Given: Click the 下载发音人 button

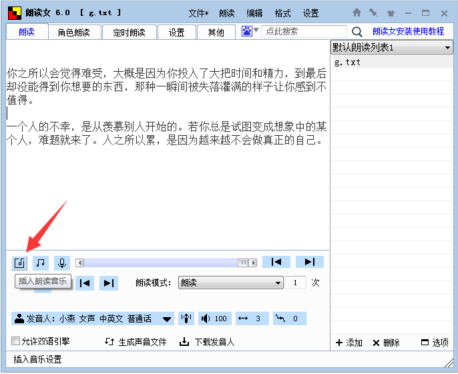Looking at the screenshot, I should 207,342.
